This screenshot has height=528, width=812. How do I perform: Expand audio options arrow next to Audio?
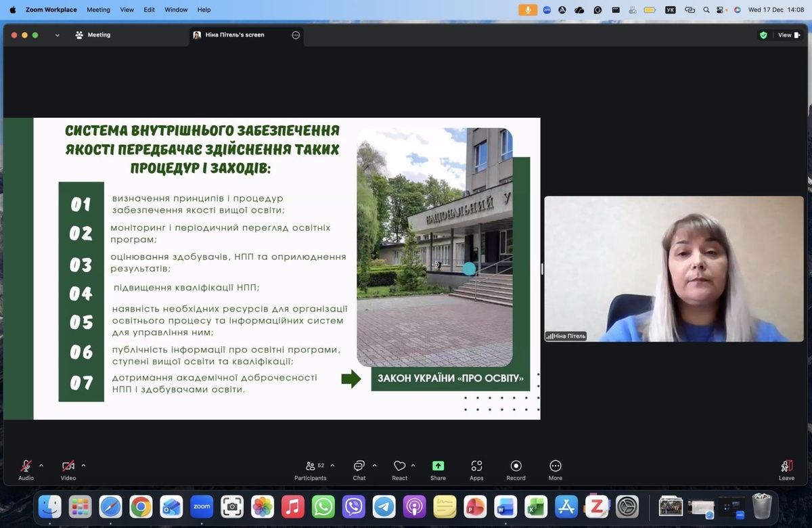tap(41, 466)
